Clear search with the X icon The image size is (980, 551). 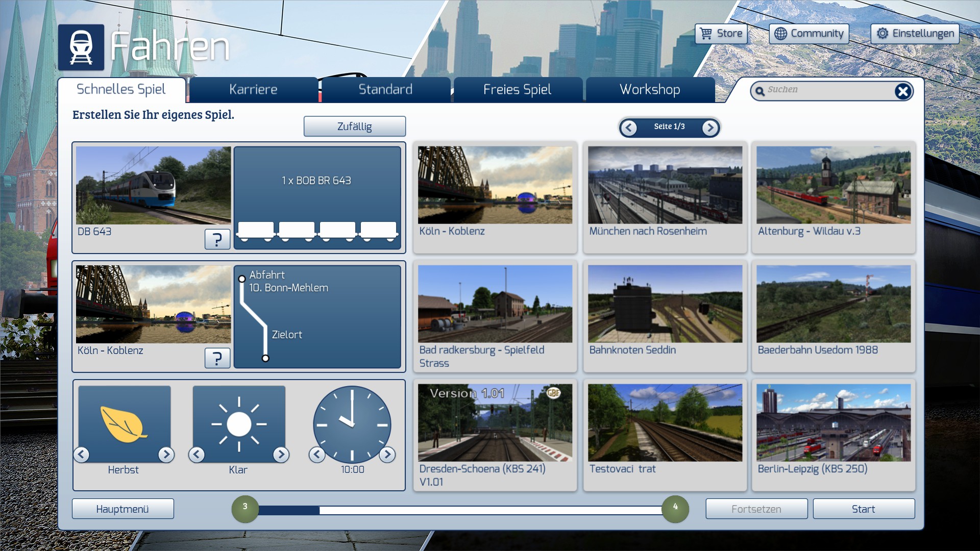[902, 91]
